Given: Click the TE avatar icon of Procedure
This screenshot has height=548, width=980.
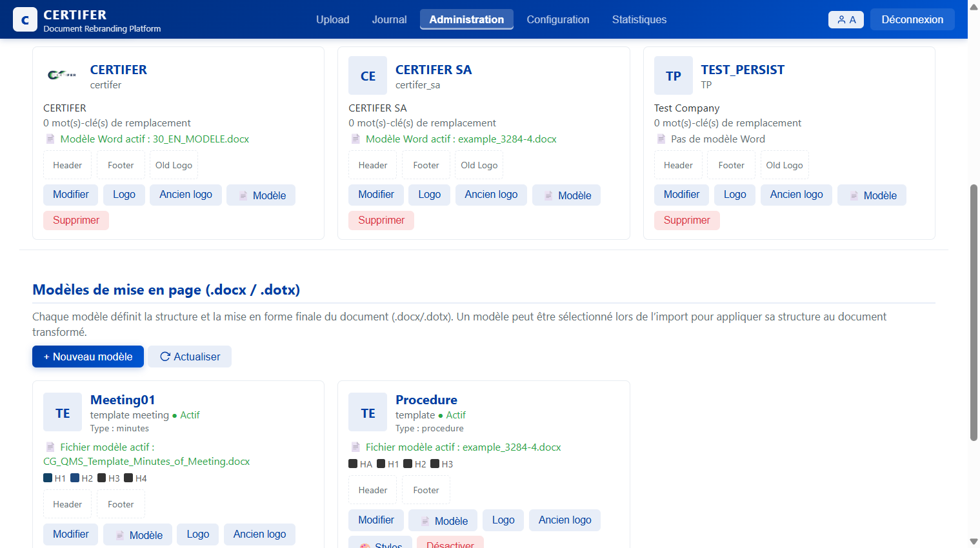Looking at the screenshot, I should click(x=368, y=413).
